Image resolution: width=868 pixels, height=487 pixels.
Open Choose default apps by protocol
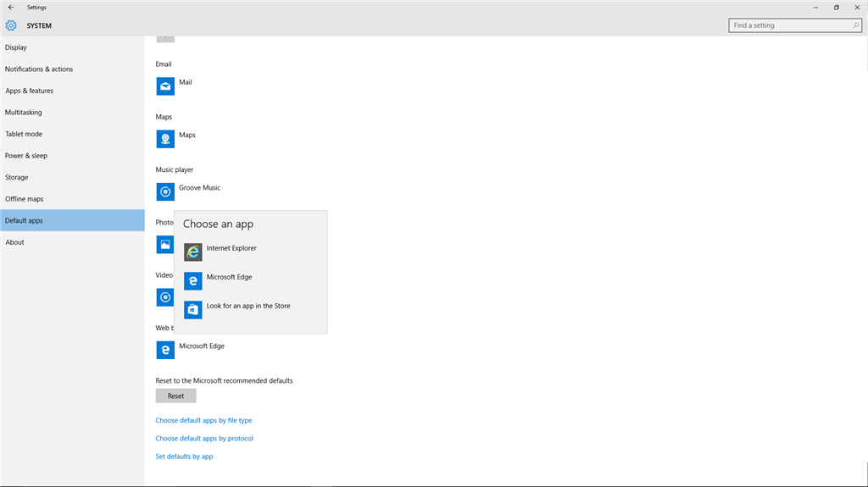pyautogui.click(x=204, y=439)
